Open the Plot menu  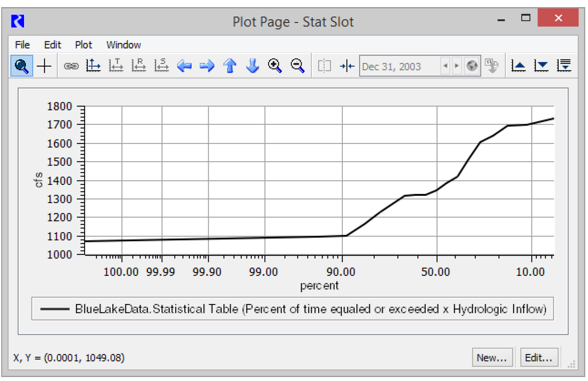click(x=83, y=45)
